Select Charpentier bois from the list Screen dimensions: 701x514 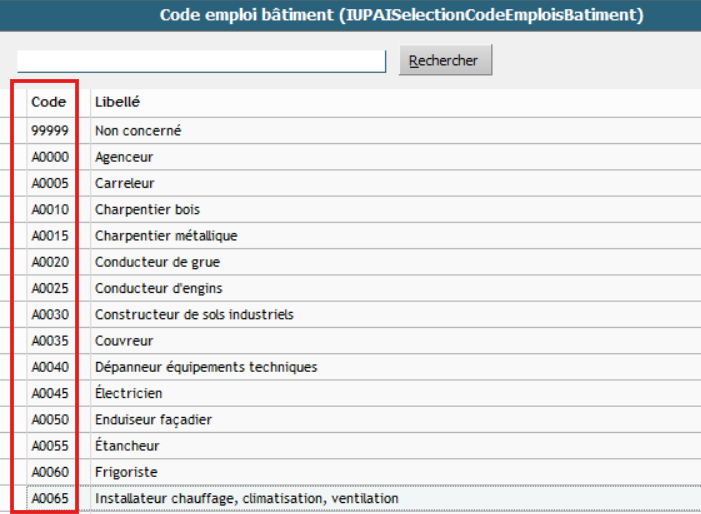click(147, 209)
